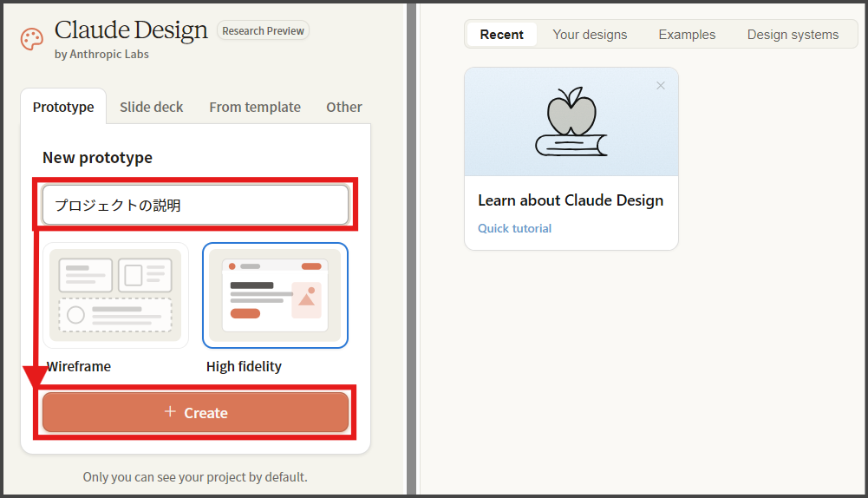Click the Learn about Claude Design title
This screenshot has height=498, width=868.
pos(571,200)
